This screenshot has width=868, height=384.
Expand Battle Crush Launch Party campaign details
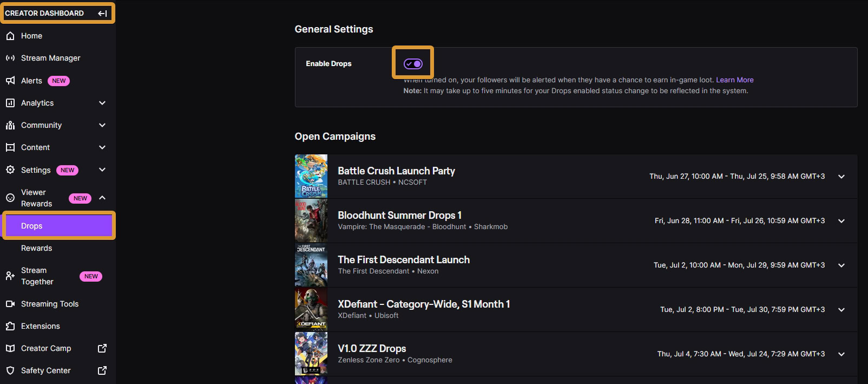point(841,177)
